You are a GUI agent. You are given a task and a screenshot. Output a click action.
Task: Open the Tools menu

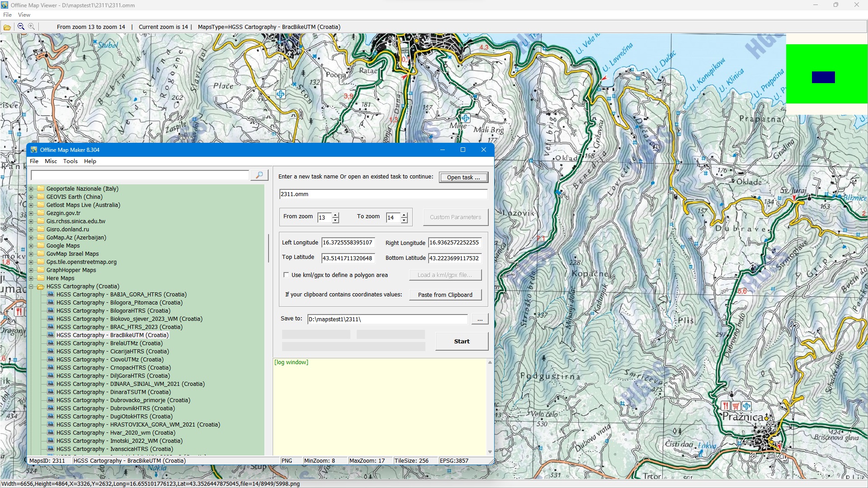[70, 161]
